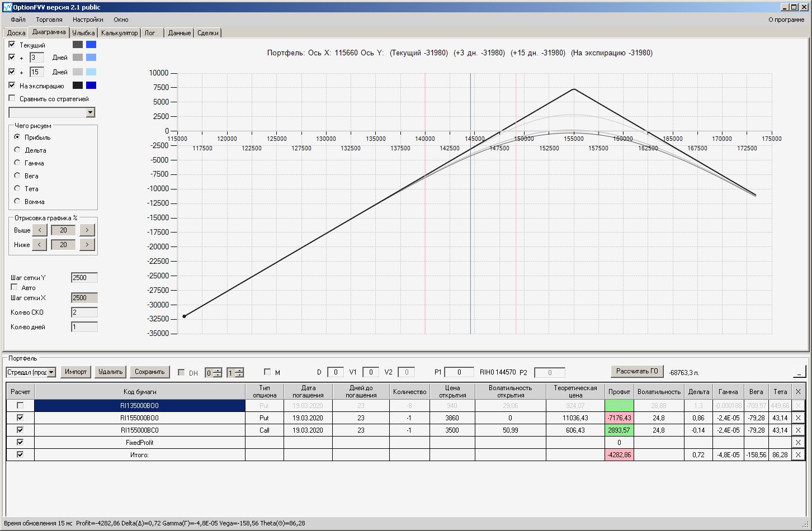Screen dimensions: 812x531
Task: Remove the RI155000BC0 Call row with X
Action: click(798, 430)
